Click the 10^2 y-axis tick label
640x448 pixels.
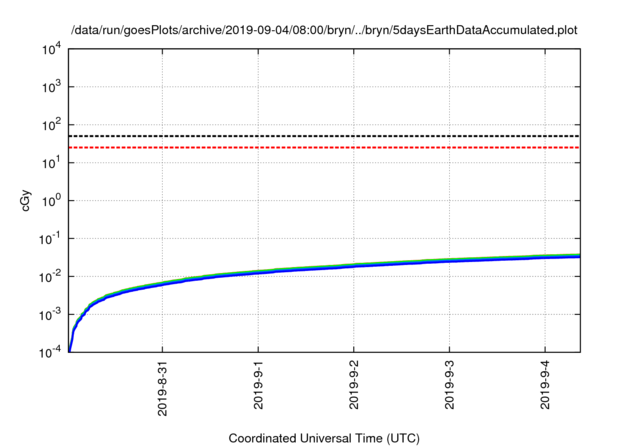51,125
